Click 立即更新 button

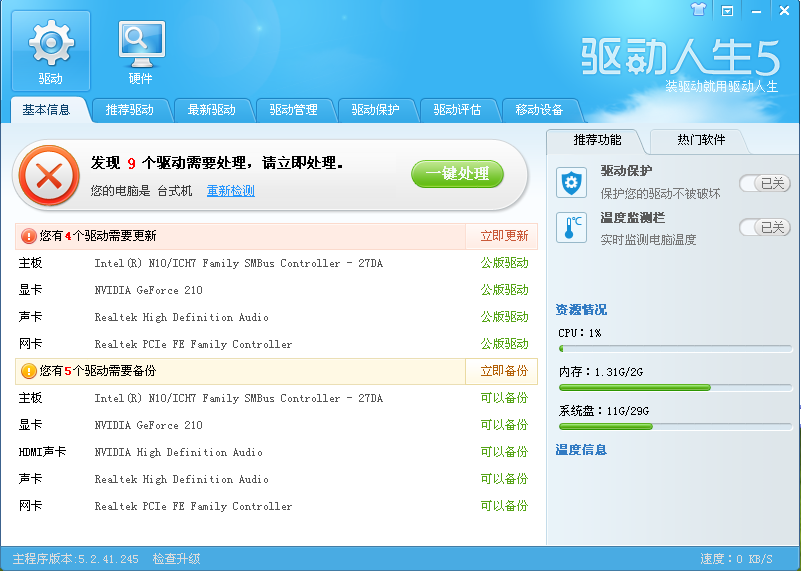[504, 236]
